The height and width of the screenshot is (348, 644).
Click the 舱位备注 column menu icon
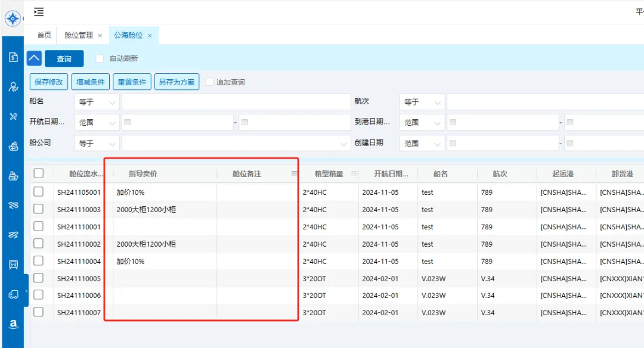click(x=294, y=173)
